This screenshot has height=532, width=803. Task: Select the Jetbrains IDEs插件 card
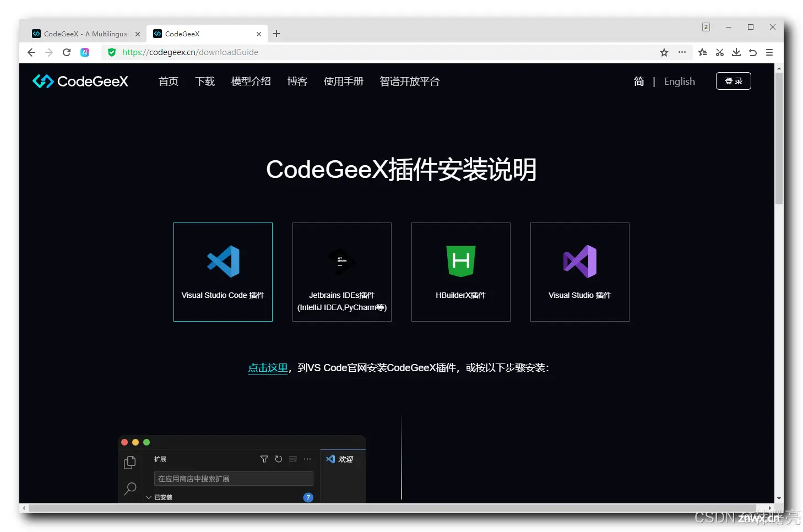pyautogui.click(x=342, y=272)
